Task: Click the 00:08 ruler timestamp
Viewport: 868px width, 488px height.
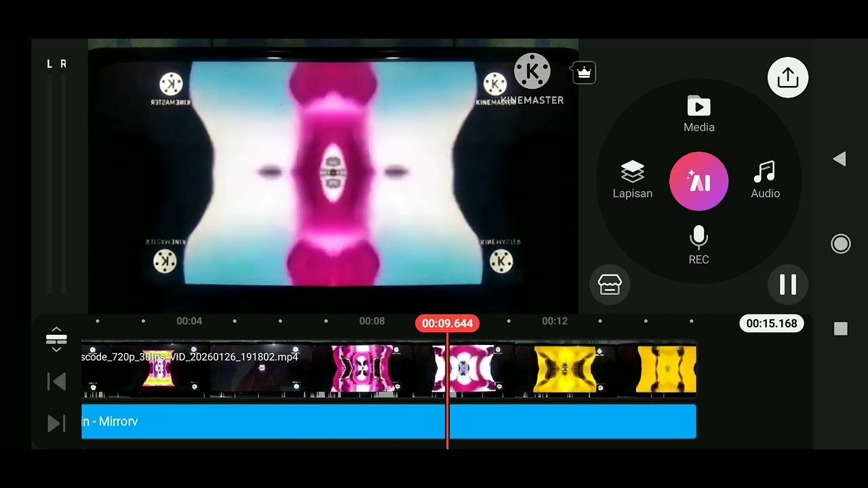Action: (372, 321)
